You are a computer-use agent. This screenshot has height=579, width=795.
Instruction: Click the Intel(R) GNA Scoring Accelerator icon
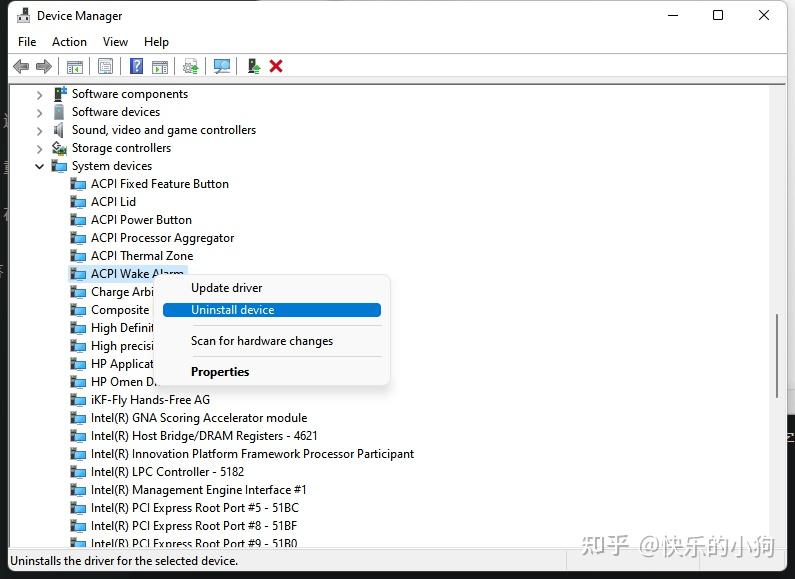pos(78,418)
